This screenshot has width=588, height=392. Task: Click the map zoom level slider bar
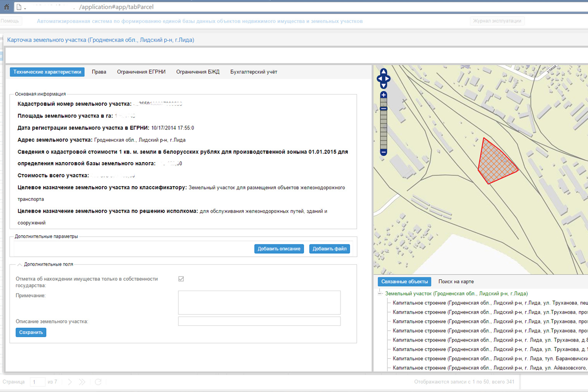click(x=384, y=127)
